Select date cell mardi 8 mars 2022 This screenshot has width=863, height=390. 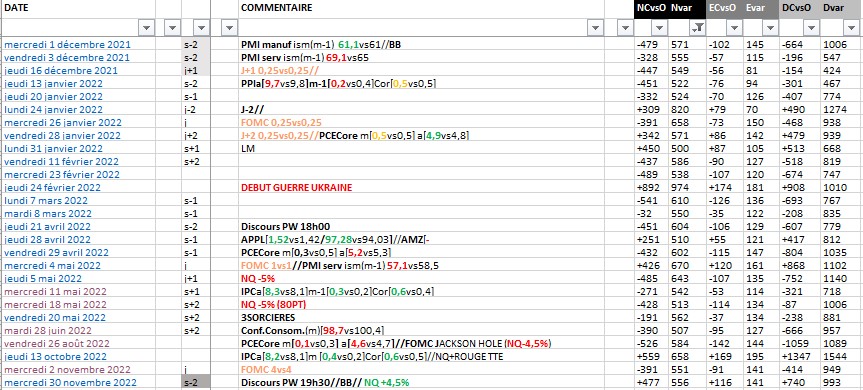tap(78, 213)
